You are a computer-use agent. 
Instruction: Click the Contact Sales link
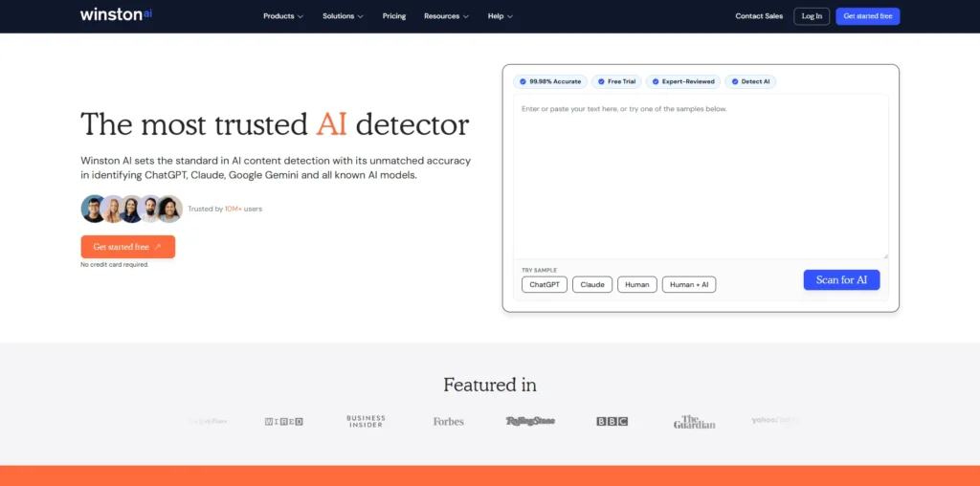coord(759,16)
